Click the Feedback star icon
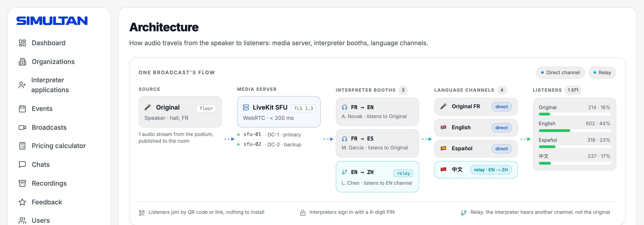 coord(22,202)
